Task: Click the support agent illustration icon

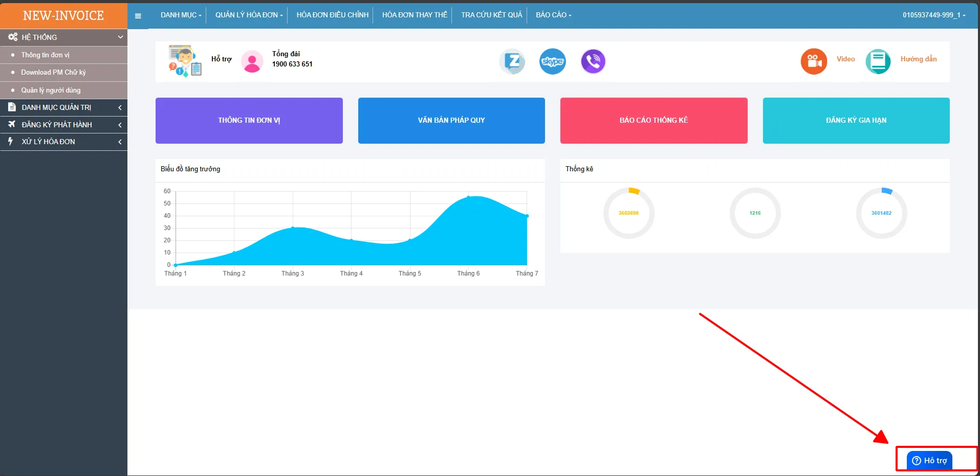Action: tap(185, 61)
